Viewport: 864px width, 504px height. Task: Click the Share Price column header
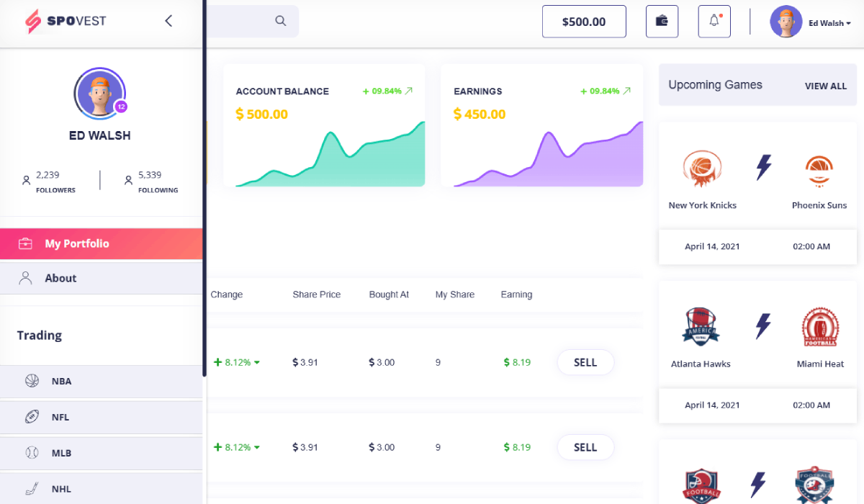[317, 294]
